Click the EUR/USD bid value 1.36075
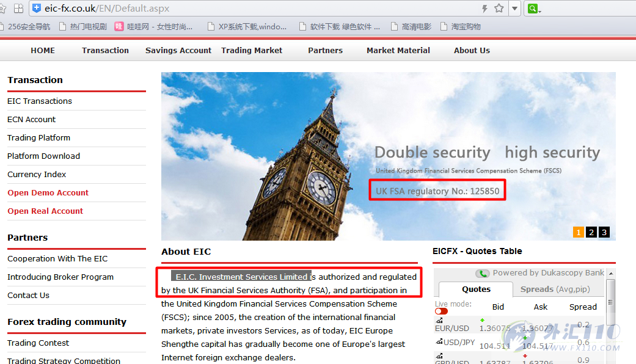This screenshot has height=364, width=636. 495,329
